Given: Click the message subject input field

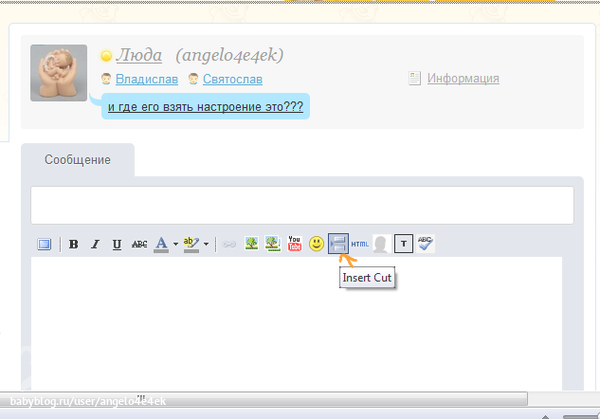Looking at the screenshot, I should point(301,205).
